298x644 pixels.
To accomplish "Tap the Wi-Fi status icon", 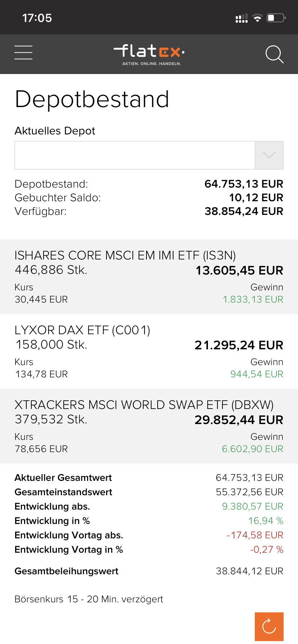I will [x=257, y=18].
